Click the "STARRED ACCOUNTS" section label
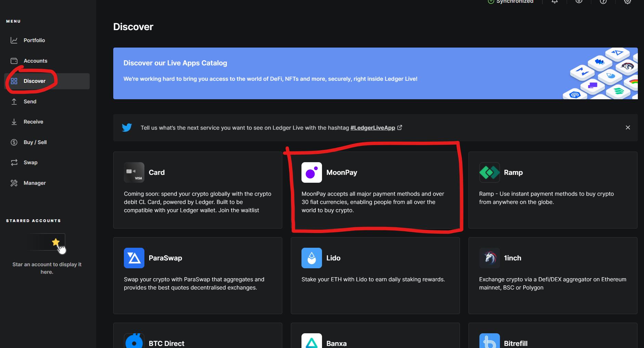The image size is (644, 348). [34, 221]
